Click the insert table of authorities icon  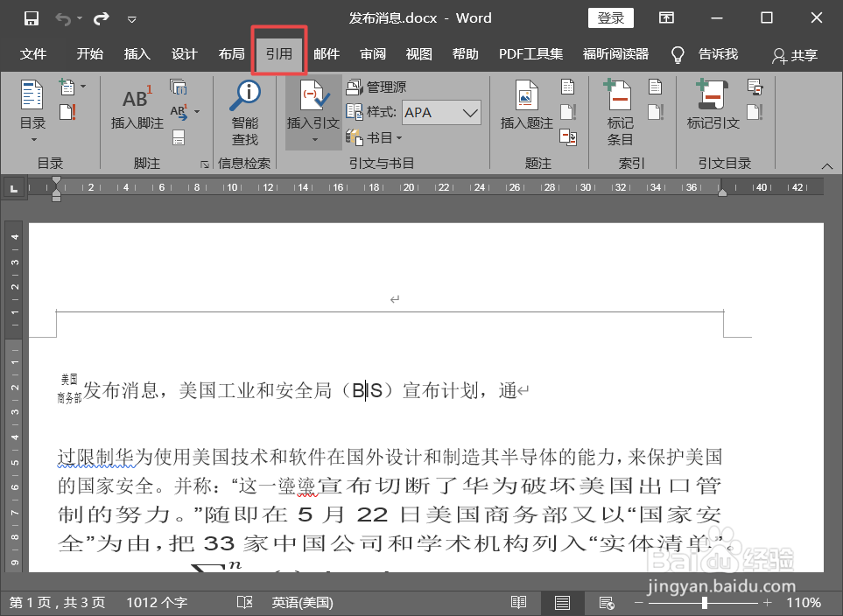(755, 87)
